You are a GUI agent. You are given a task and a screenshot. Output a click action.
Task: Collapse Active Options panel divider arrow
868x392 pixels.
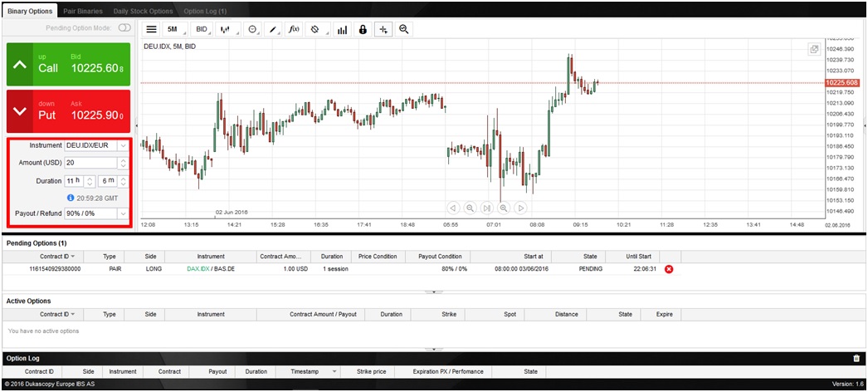[x=434, y=350]
